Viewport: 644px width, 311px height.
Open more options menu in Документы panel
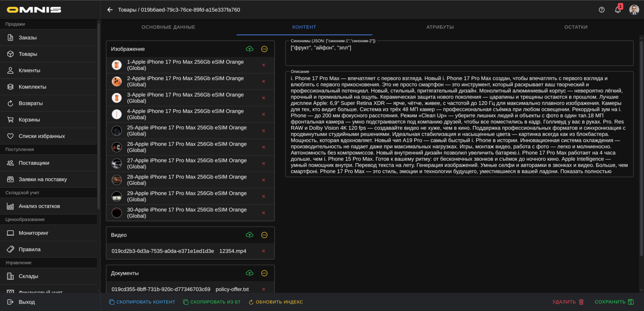coord(264,273)
